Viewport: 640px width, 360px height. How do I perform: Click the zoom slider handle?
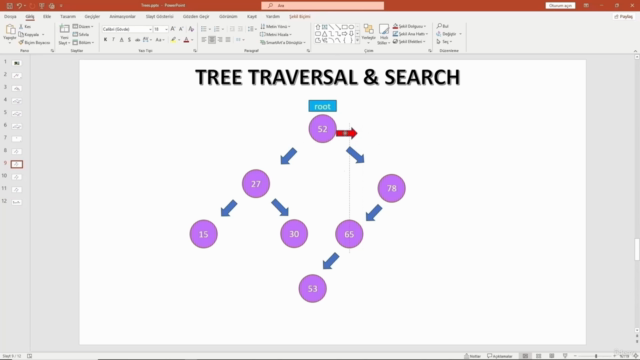[x=596, y=356]
